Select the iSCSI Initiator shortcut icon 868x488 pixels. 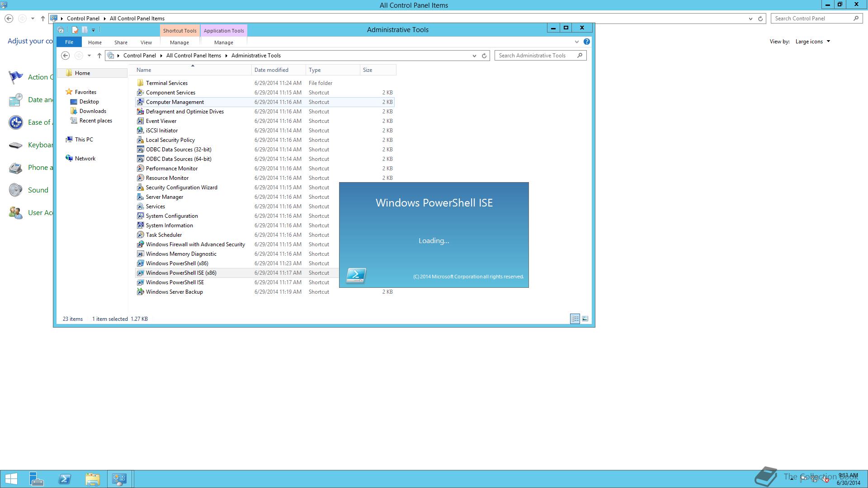point(140,131)
